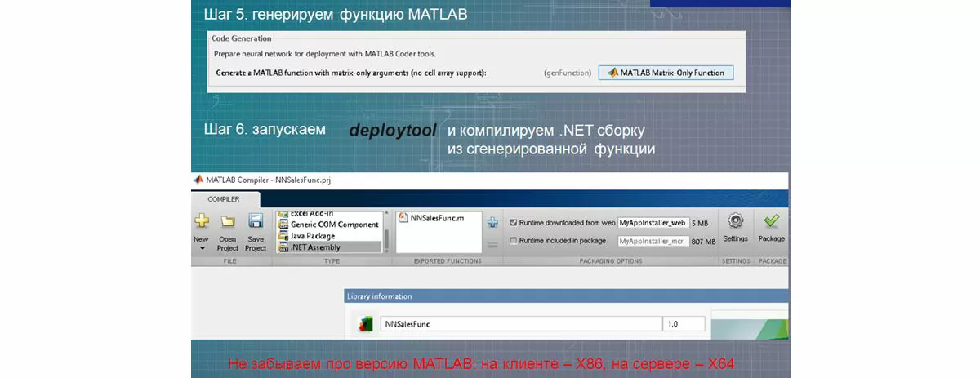Viewport: 980px width, 378px height.
Task: Select .NET Assembly in type list
Action: 329,246
